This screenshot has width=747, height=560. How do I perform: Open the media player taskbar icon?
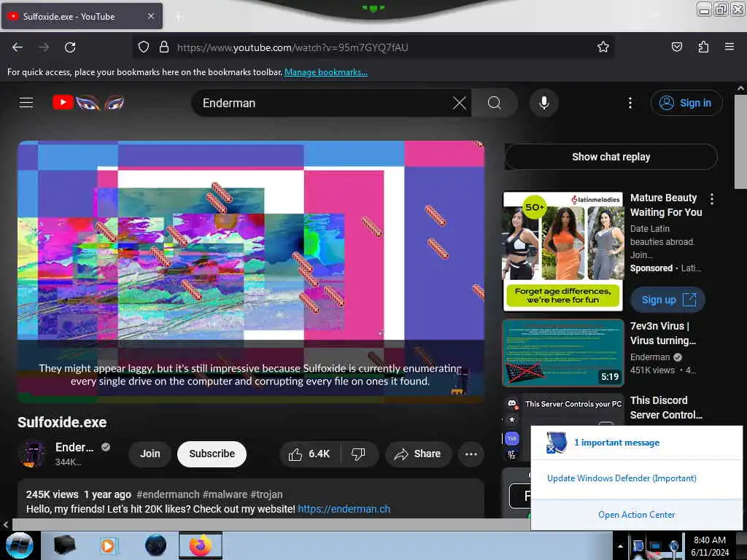(x=108, y=545)
